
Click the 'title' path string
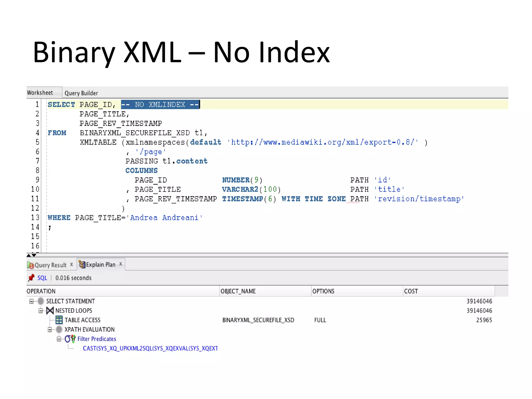pos(389,189)
